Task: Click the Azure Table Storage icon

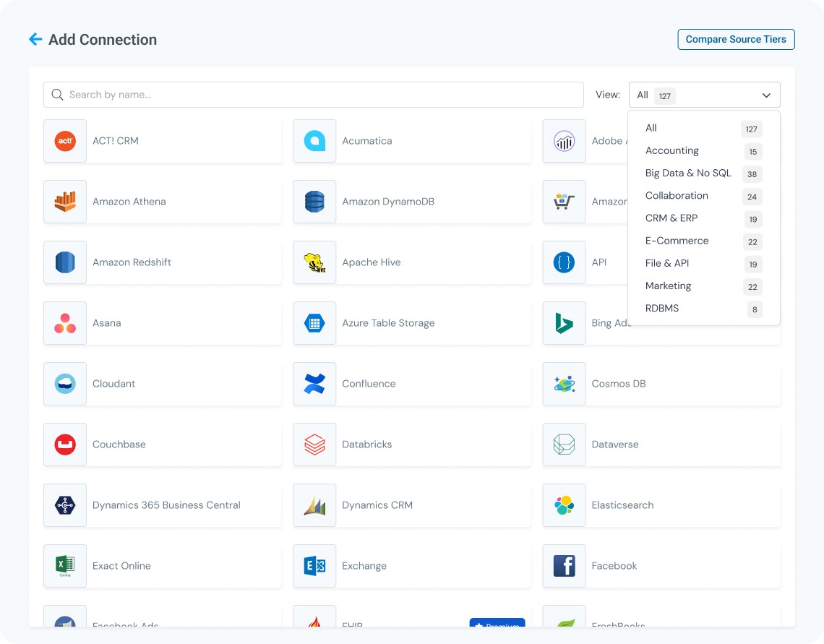Action: coord(314,323)
